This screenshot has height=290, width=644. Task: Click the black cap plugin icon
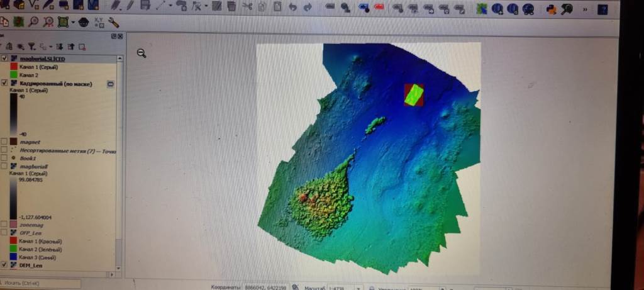[84, 22]
